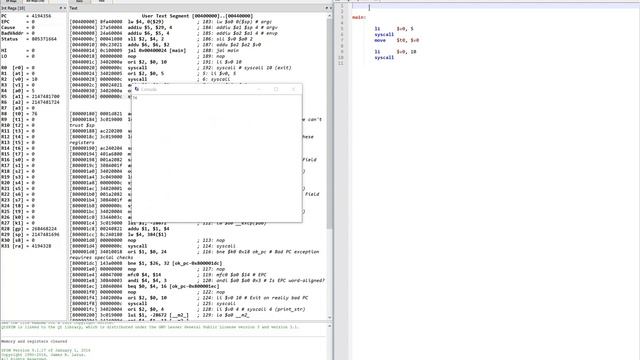Select the R6 [a2] register row

click(x=31, y=102)
